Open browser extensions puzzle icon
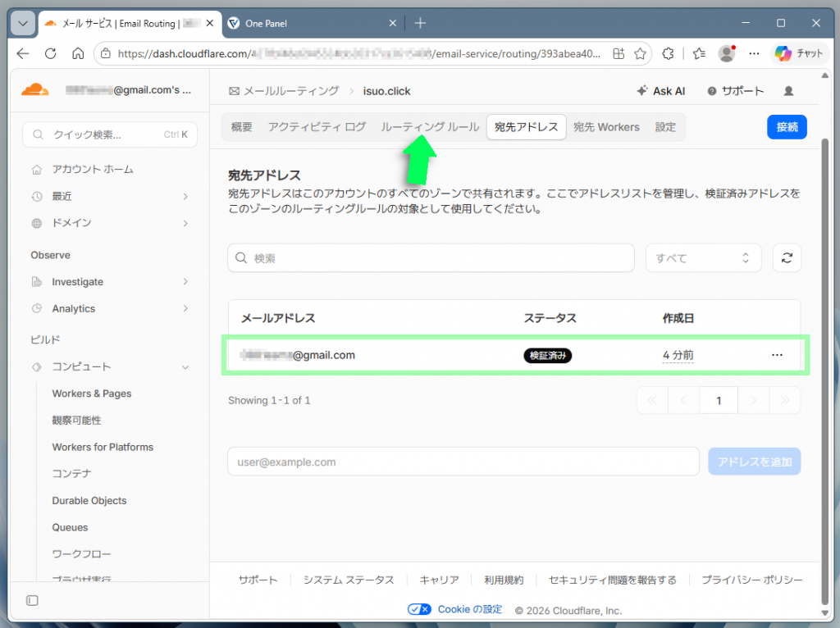Image resolution: width=840 pixels, height=628 pixels. tap(668, 53)
